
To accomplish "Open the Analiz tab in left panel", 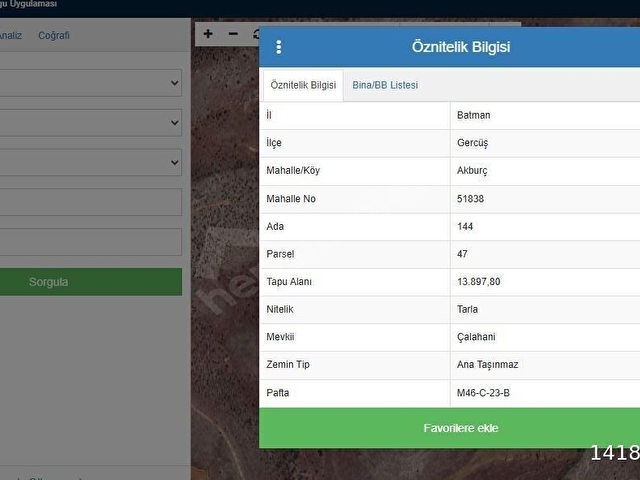I will tap(10, 36).
